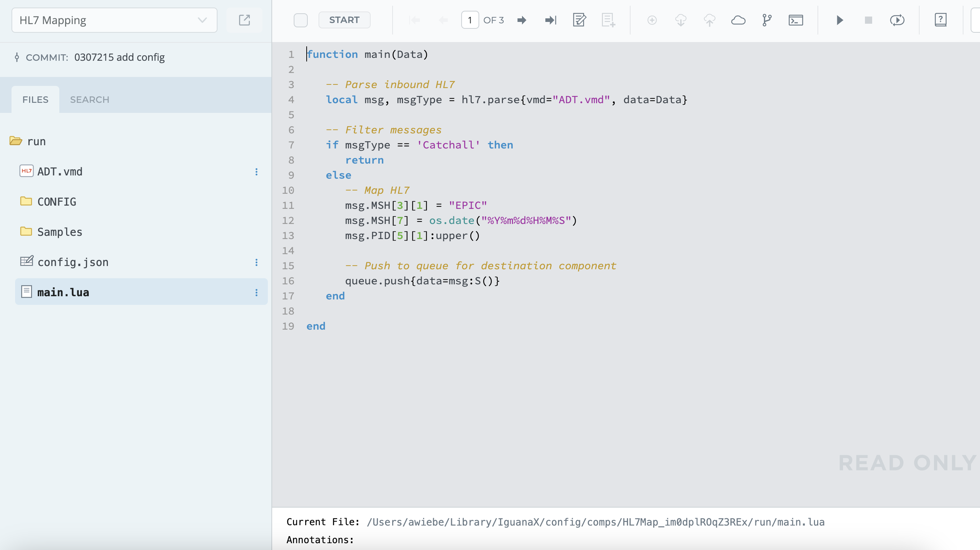Viewport: 980px width, 550px height.
Task: Go to next sample message arrow
Action: pyautogui.click(x=522, y=20)
